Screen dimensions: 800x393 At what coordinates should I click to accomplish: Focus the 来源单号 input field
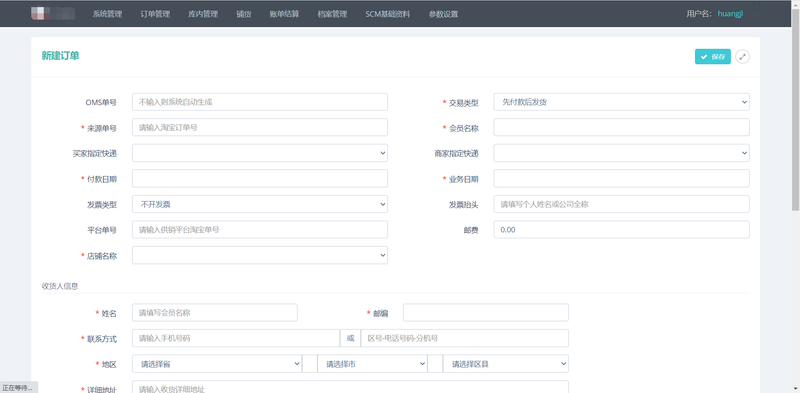(x=260, y=128)
